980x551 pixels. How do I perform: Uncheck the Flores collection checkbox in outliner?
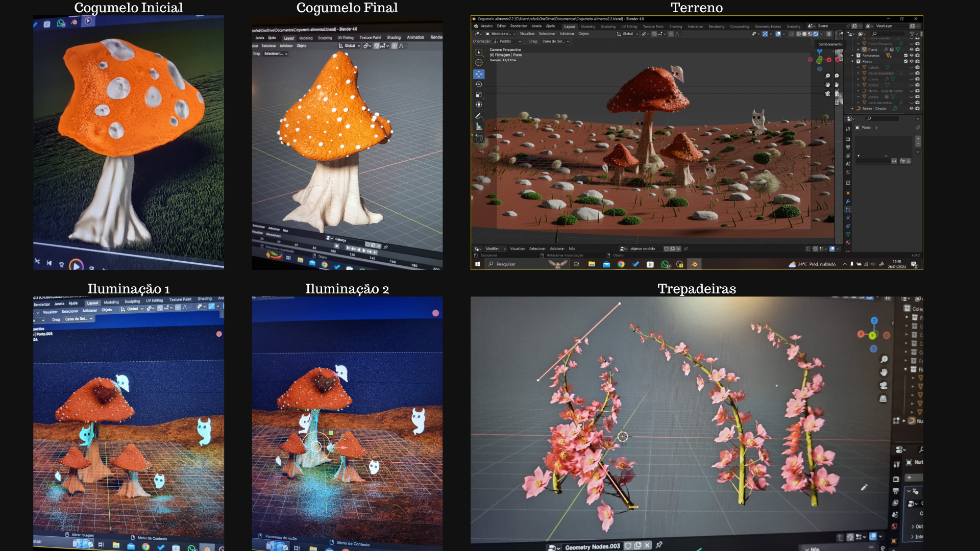pos(906,61)
